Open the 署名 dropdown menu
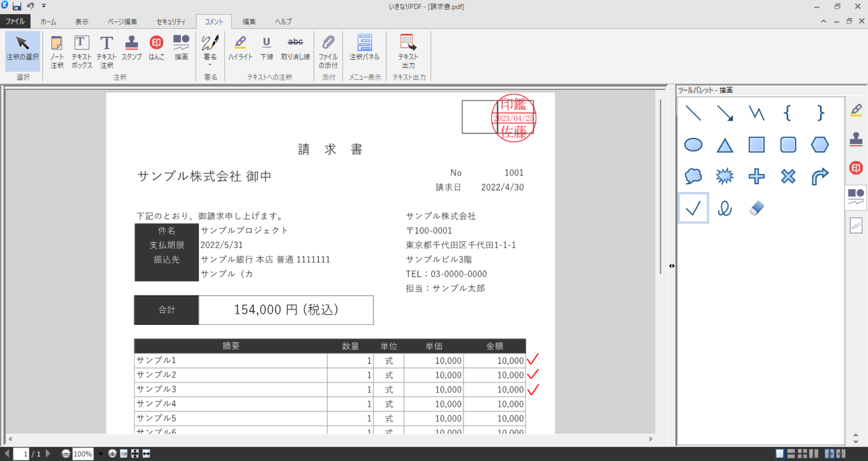The height and width of the screenshot is (461, 868). 210,64
